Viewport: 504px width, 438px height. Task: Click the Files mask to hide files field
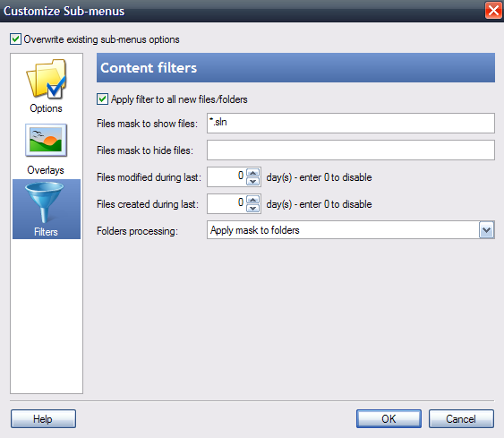pyautogui.click(x=351, y=150)
